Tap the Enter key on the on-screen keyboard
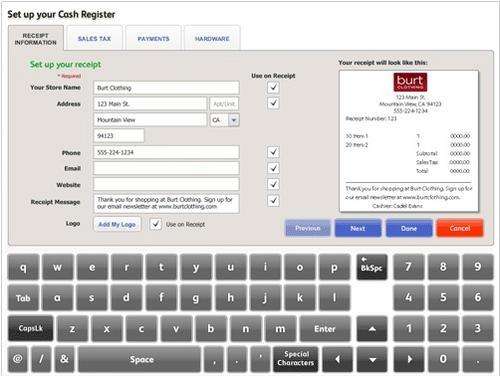 coord(325,329)
